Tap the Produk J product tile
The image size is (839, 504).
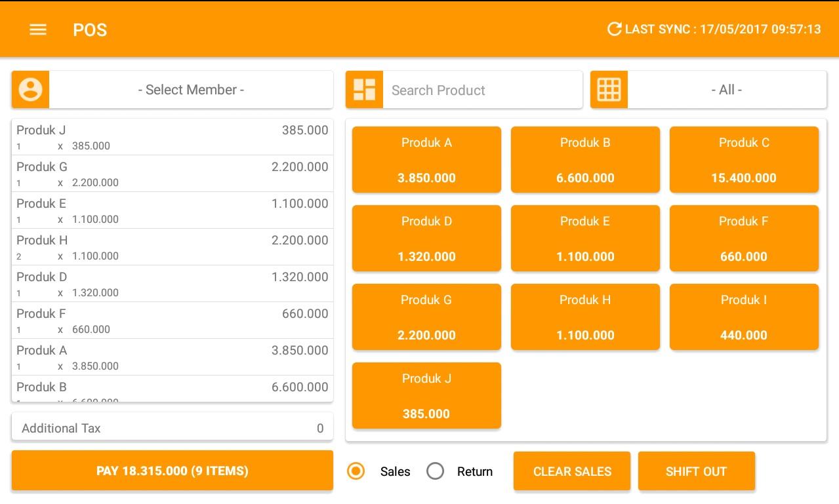pos(426,396)
